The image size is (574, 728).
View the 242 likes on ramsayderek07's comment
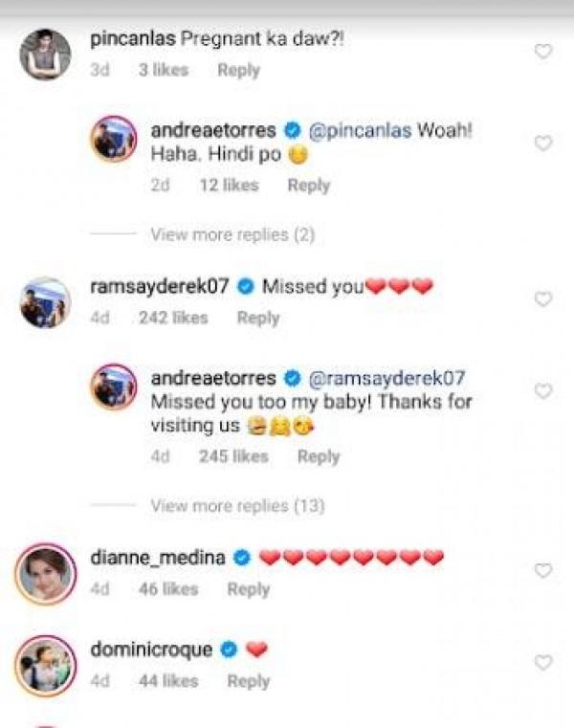pyautogui.click(x=173, y=318)
